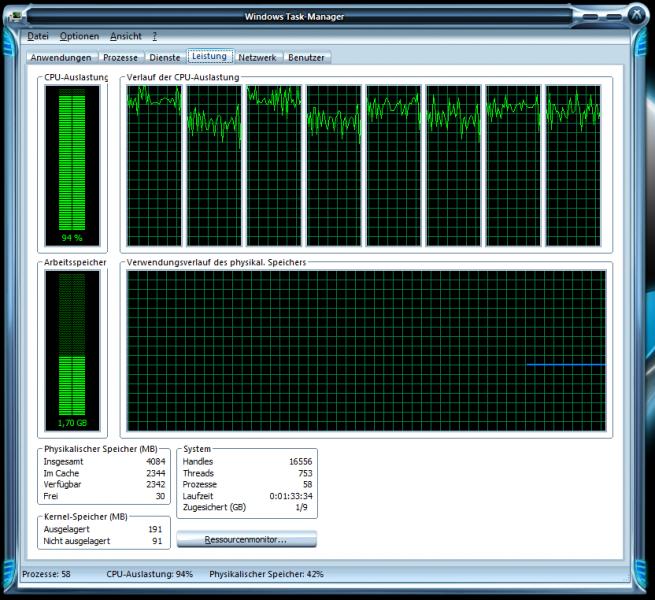655x600 pixels.
Task: Click the Insgesamt value 4084
Action: pyautogui.click(x=156, y=462)
